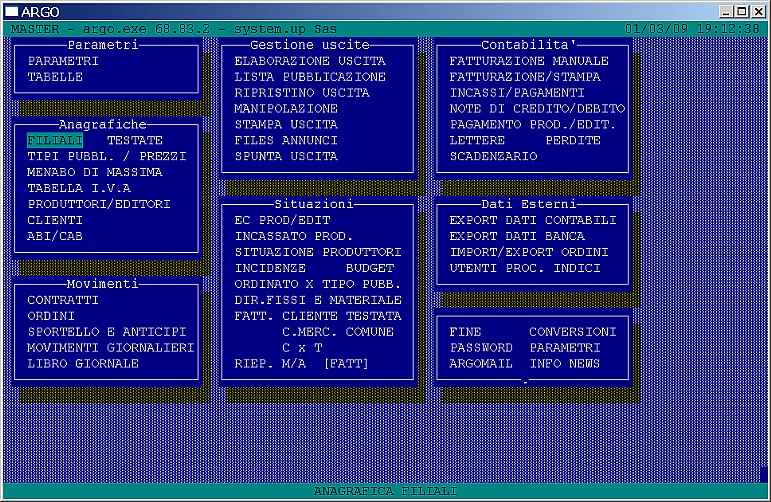Image resolution: width=771 pixels, height=502 pixels.
Task: Open ARGOMAIL from the bottom-right panel
Action: click(x=481, y=364)
